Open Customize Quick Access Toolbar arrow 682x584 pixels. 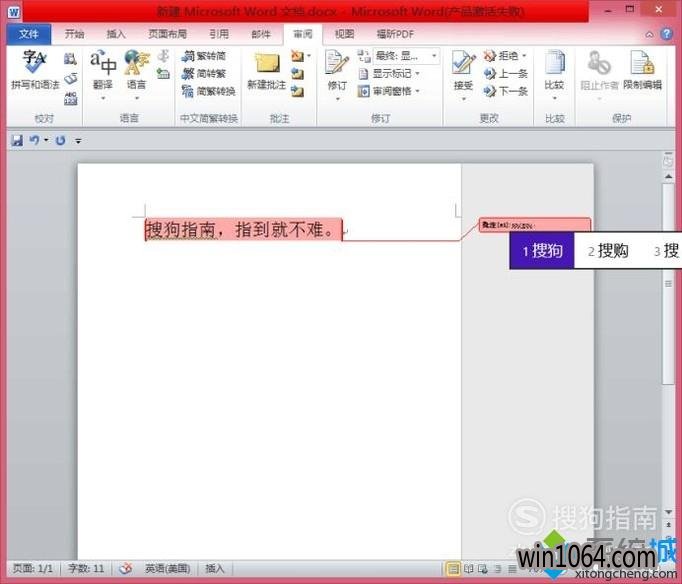(78, 141)
